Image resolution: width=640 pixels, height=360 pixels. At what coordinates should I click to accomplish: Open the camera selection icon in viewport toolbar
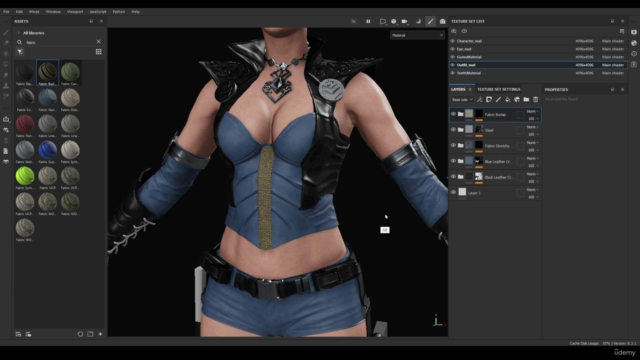[x=404, y=21]
